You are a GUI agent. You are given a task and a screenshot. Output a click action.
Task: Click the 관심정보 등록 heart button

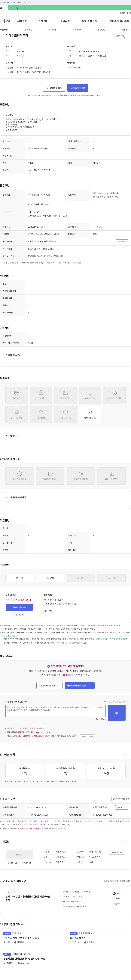(x=54, y=88)
